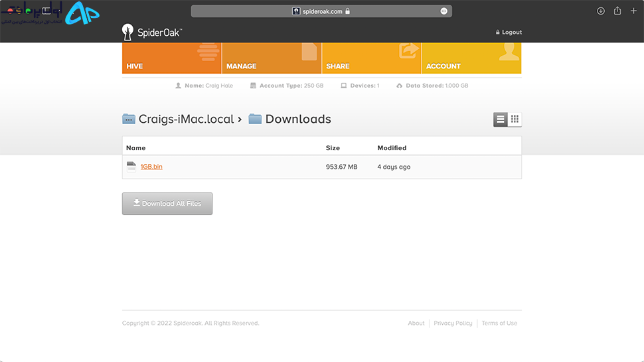Screen dimensions: 644x362
Task: Open the MANAGE tab
Action: [272, 58]
